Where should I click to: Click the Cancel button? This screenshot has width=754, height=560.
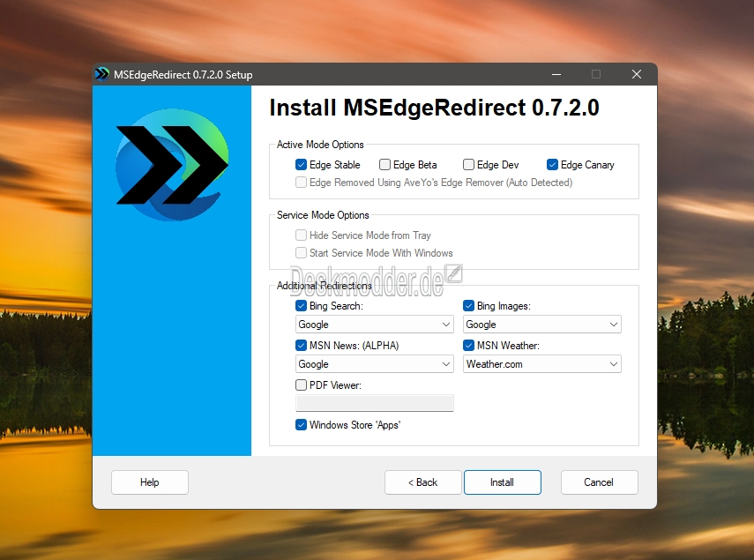[x=599, y=482]
